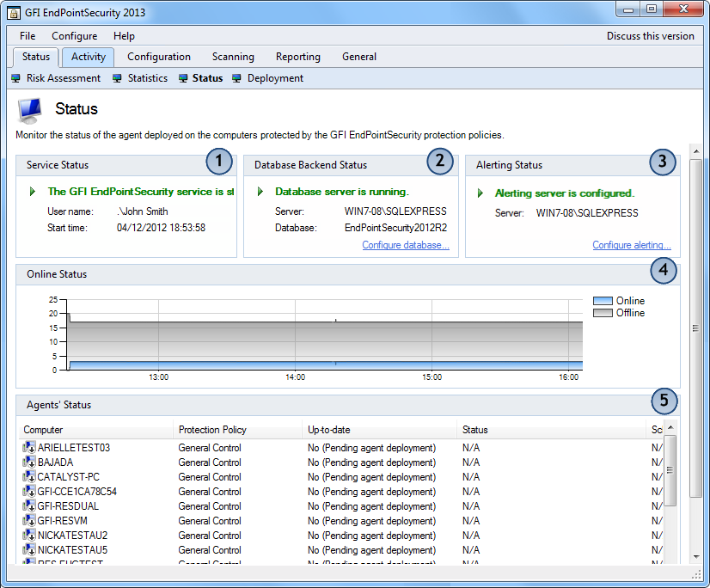
Task: Select the NICKATESTAU5 computer name
Action: click(x=72, y=549)
